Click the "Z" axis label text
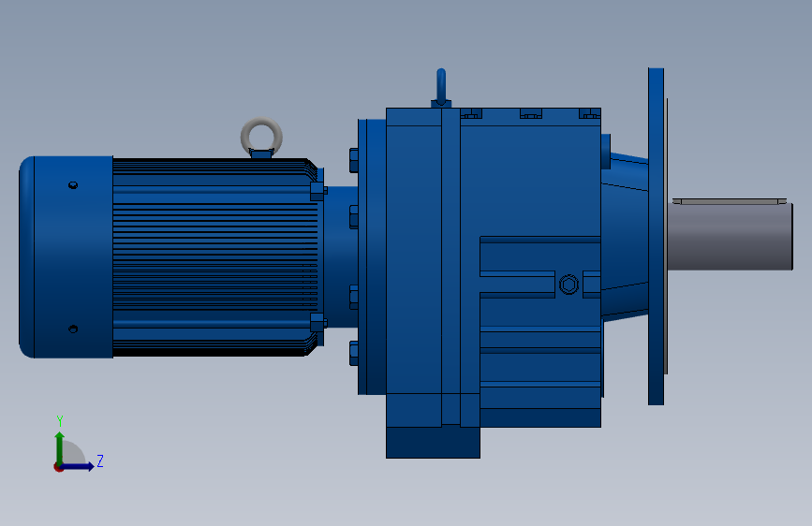 coord(100,460)
